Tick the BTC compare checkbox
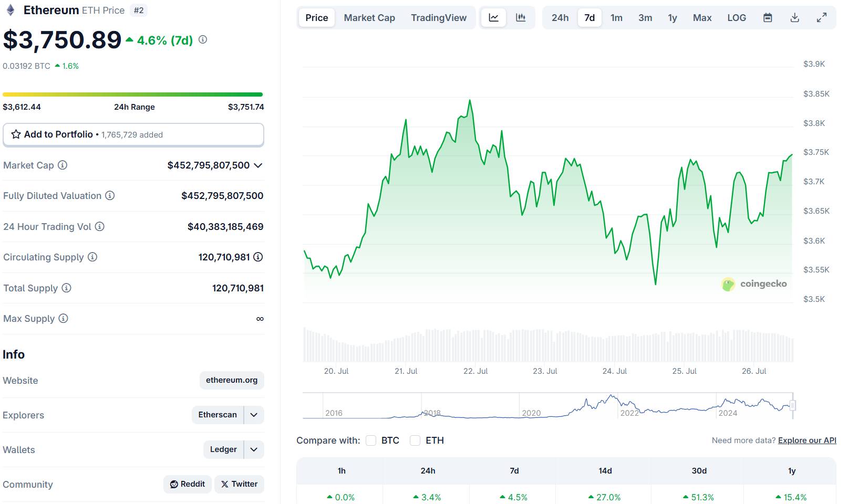Screen dimensions: 848x504 coord(371,440)
